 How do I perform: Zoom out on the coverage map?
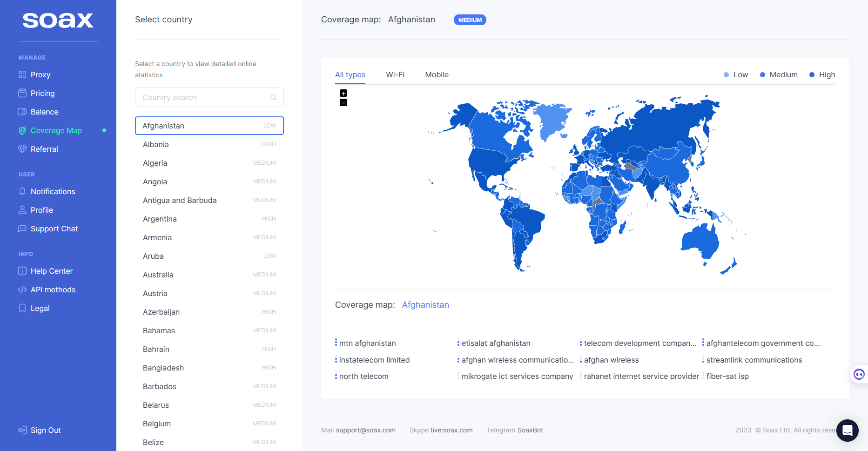(343, 102)
